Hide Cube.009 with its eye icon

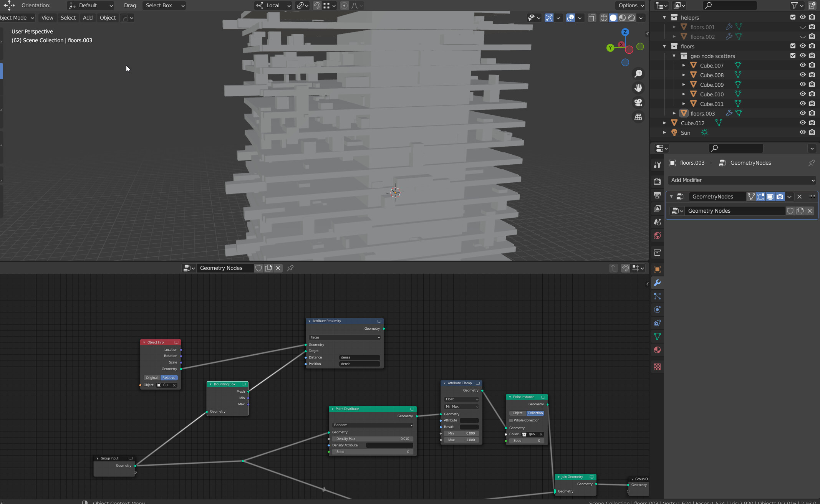pos(802,84)
